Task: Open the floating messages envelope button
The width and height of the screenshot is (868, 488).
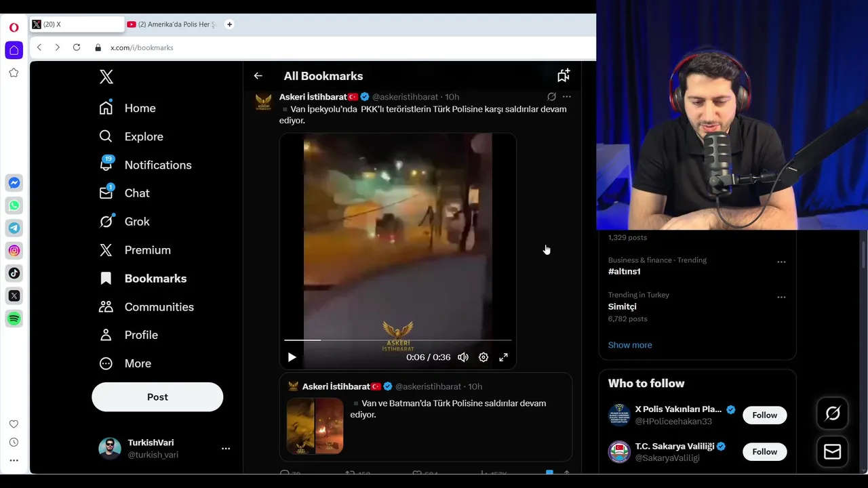Action: click(x=833, y=451)
